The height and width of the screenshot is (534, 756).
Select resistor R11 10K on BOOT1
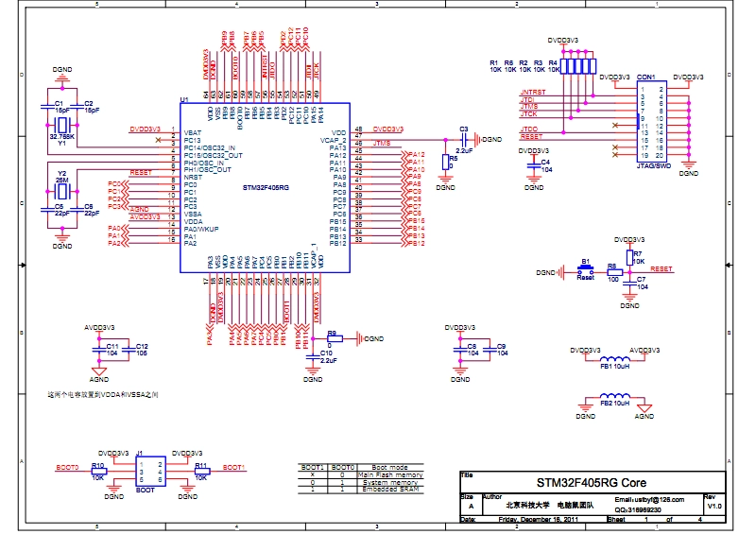(201, 472)
